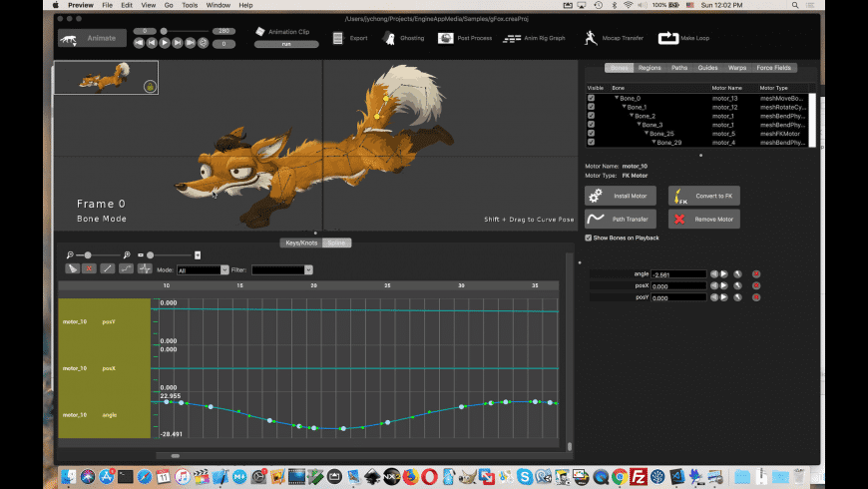Click the red X delete-key tool
This screenshot has height=489, width=868.
[89, 268]
